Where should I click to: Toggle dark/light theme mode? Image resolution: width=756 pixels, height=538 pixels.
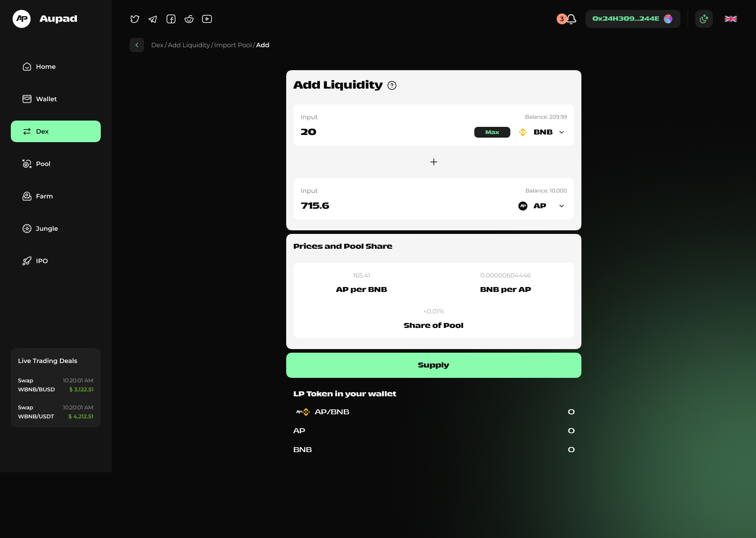(704, 19)
